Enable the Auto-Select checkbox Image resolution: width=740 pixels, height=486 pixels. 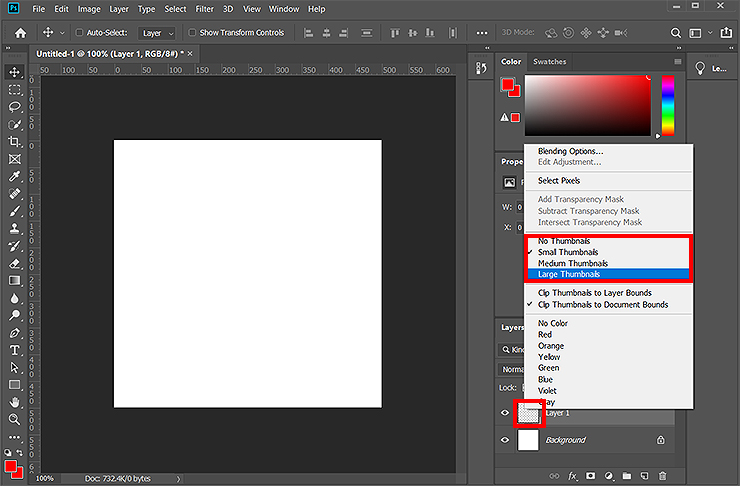(x=79, y=33)
